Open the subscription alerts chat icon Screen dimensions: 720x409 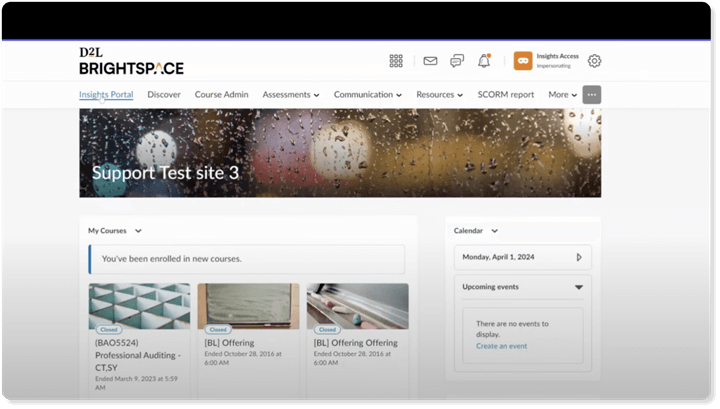[x=457, y=61]
